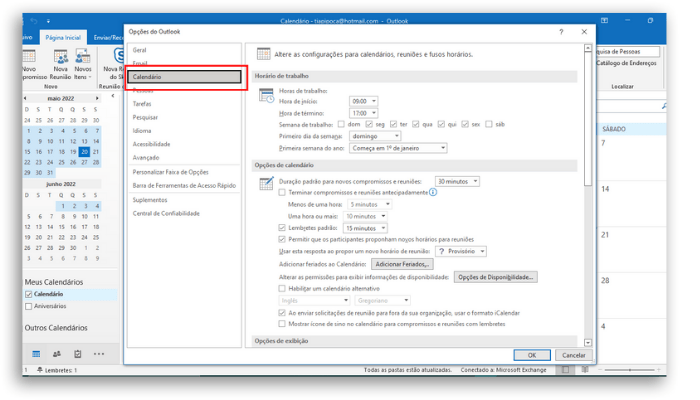Select day 20 in maio 2022 mini calendar
Viewport: 700px width, 400px height.
(84, 152)
